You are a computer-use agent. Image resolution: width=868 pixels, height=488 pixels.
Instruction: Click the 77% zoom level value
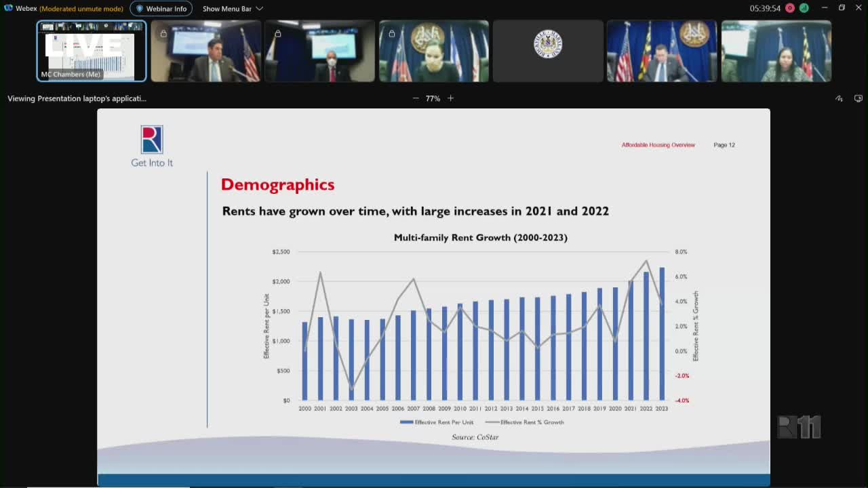click(433, 98)
